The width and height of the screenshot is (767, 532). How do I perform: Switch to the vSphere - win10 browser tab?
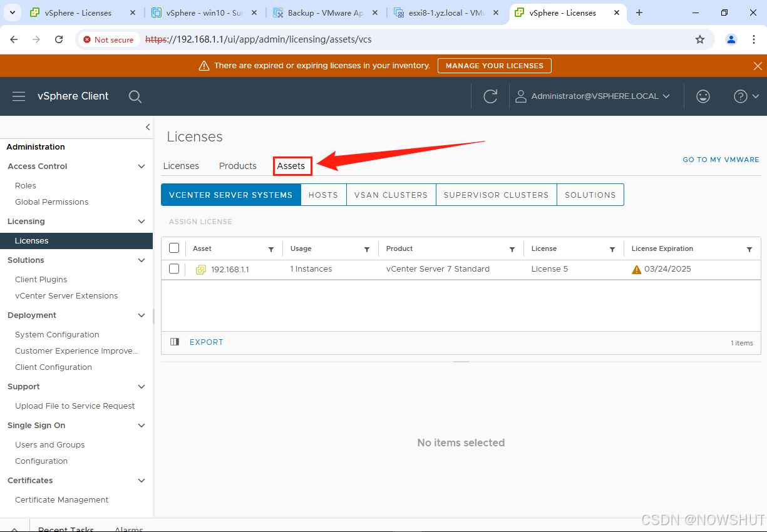(x=205, y=13)
